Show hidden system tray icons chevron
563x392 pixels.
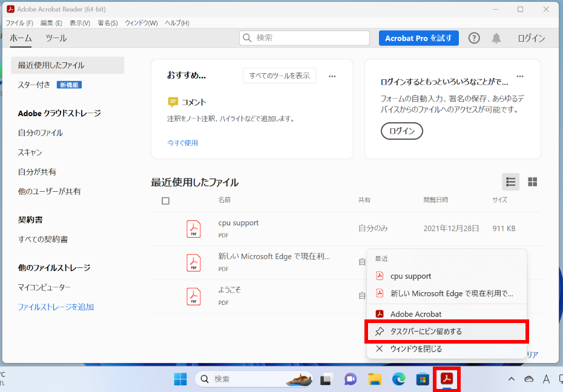click(512, 379)
